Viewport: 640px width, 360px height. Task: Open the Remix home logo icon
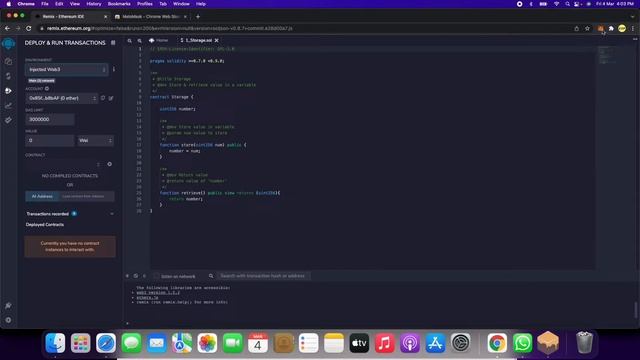click(8, 43)
